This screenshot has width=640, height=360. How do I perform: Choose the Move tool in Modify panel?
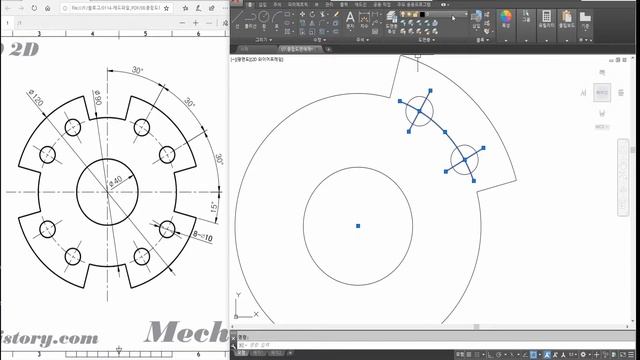pyautogui.click(x=302, y=14)
